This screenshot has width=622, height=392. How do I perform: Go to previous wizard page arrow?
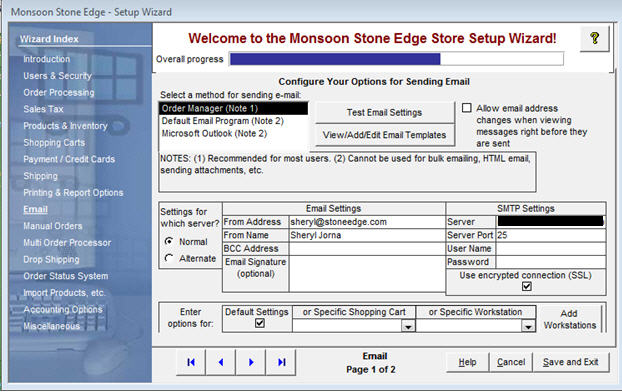click(x=221, y=362)
